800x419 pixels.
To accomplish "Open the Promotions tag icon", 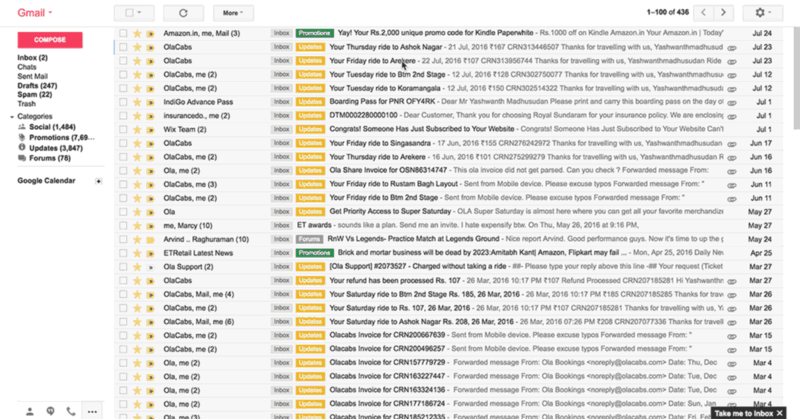I will [x=21, y=137].
